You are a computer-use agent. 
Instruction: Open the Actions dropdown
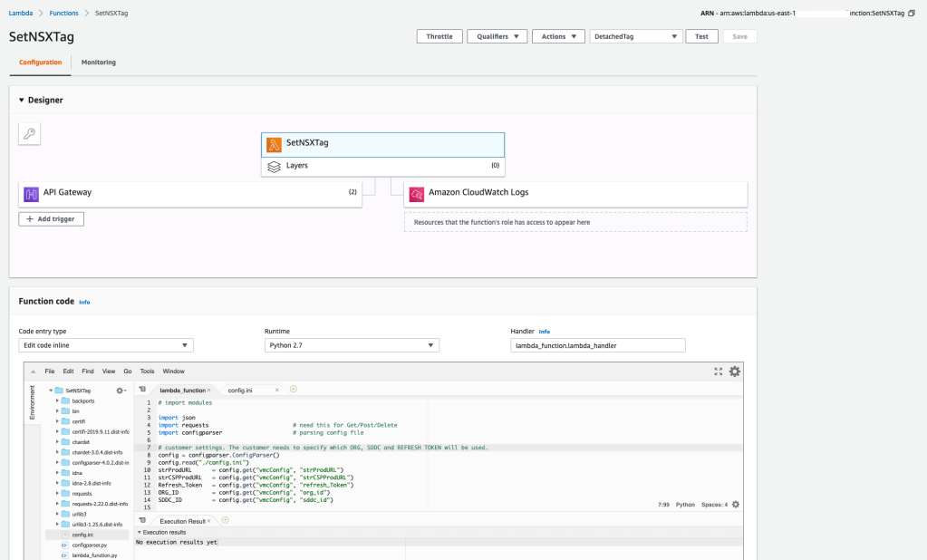pyautogui.click(x=559, y=36)
